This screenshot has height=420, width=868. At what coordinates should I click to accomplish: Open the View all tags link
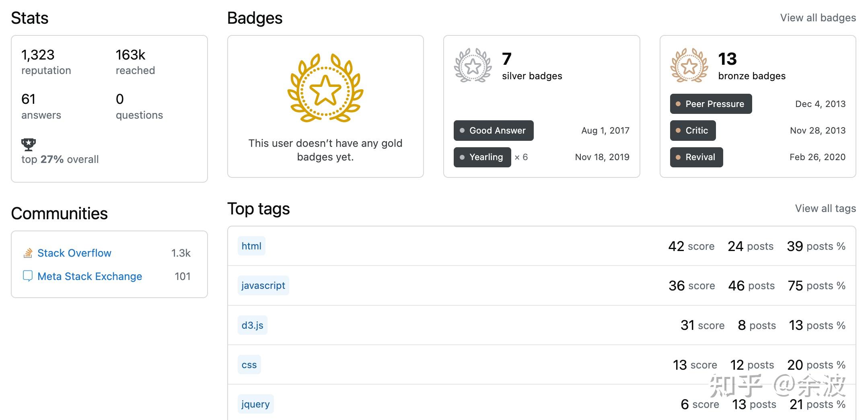[825, 208]
